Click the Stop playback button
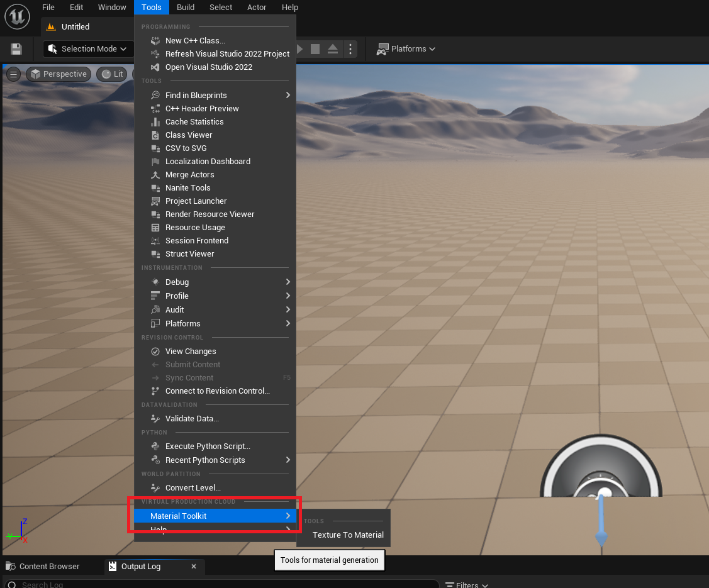The height and width of the screenshot is (588, 709). [315, 49]
